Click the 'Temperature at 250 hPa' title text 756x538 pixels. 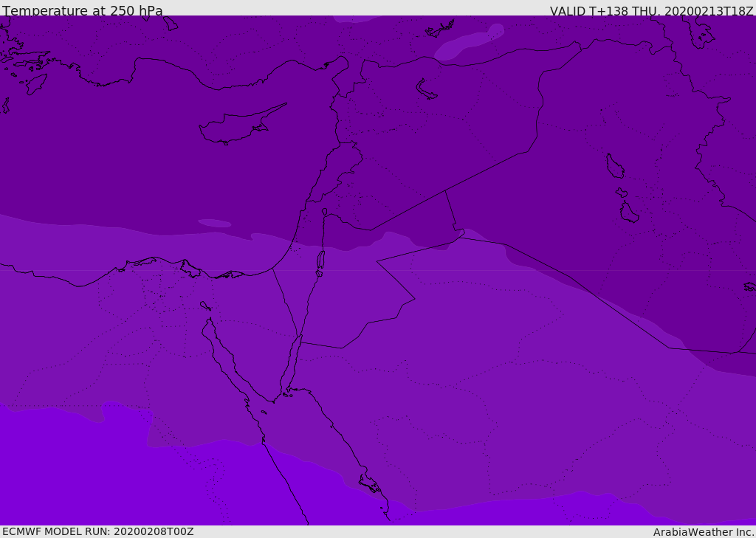click(83, 10)
